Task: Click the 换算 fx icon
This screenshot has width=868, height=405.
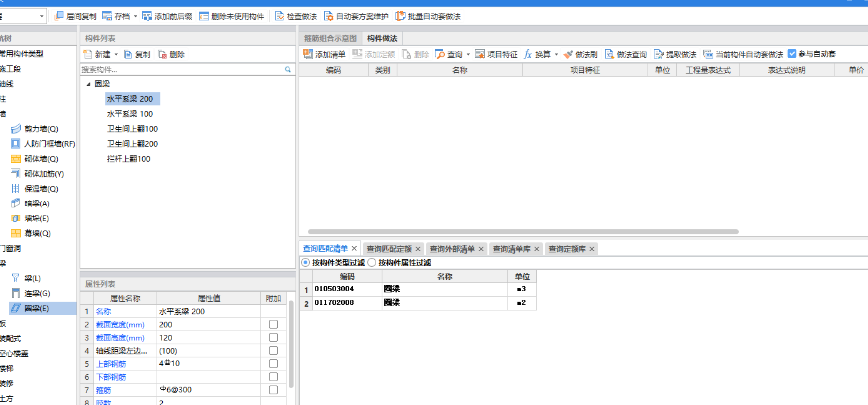Action: (527, 54)
